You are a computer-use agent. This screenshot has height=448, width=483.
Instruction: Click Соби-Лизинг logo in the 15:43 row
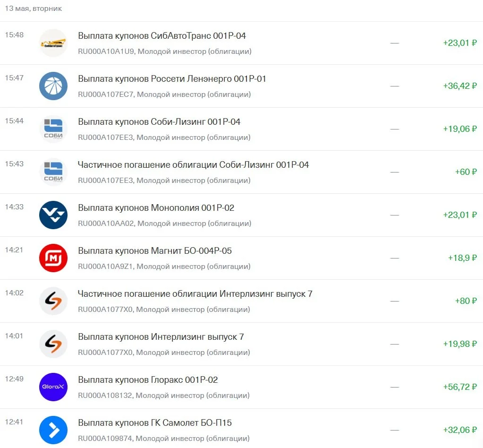point(53,172)
